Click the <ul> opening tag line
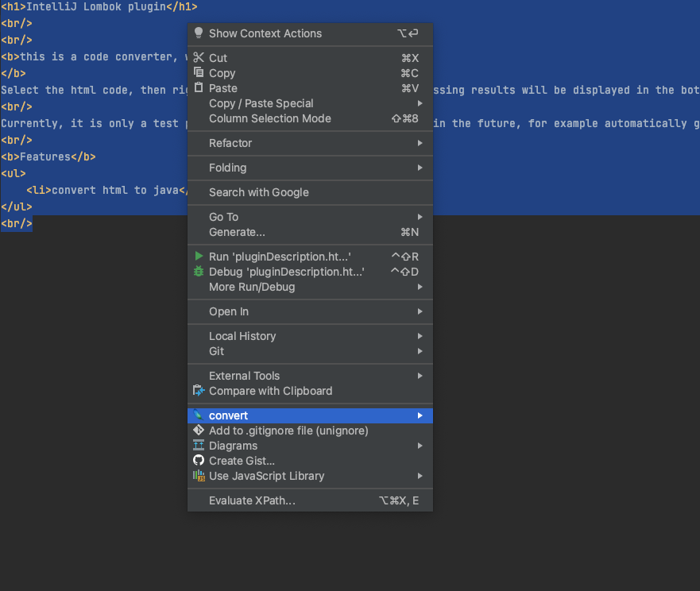700x591 pixels. [14, 173]
